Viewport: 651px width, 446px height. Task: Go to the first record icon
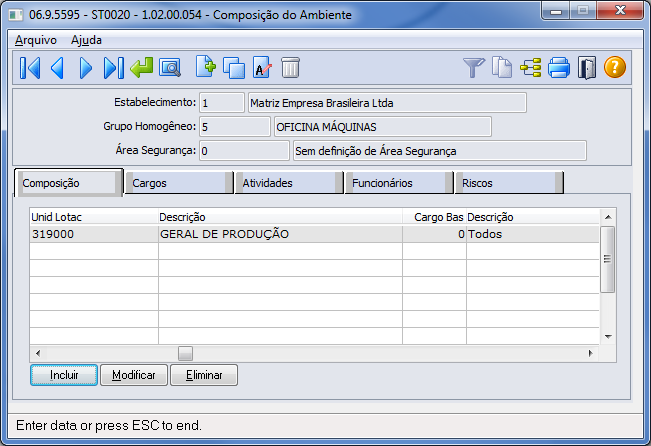[30, 68]
